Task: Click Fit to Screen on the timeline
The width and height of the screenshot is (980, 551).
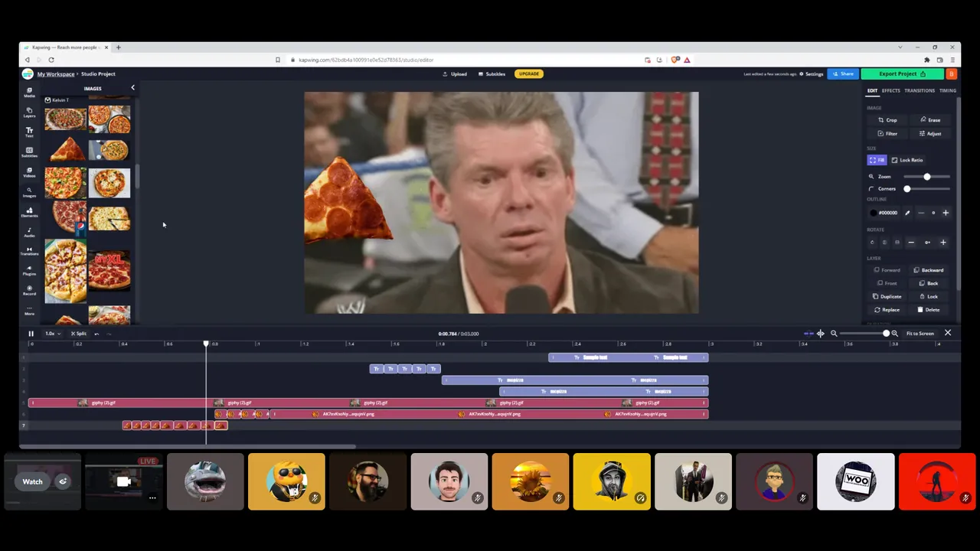Action: [x=920, y=334]
